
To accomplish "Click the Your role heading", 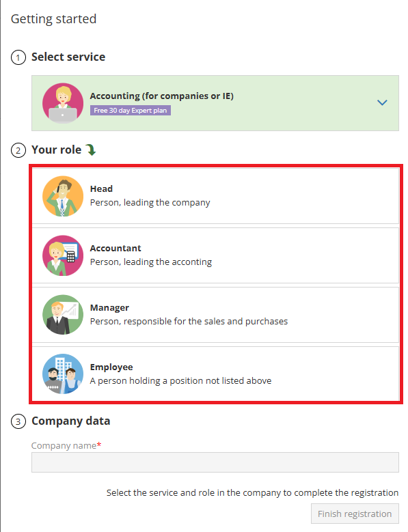I will [x=56, y=150].
